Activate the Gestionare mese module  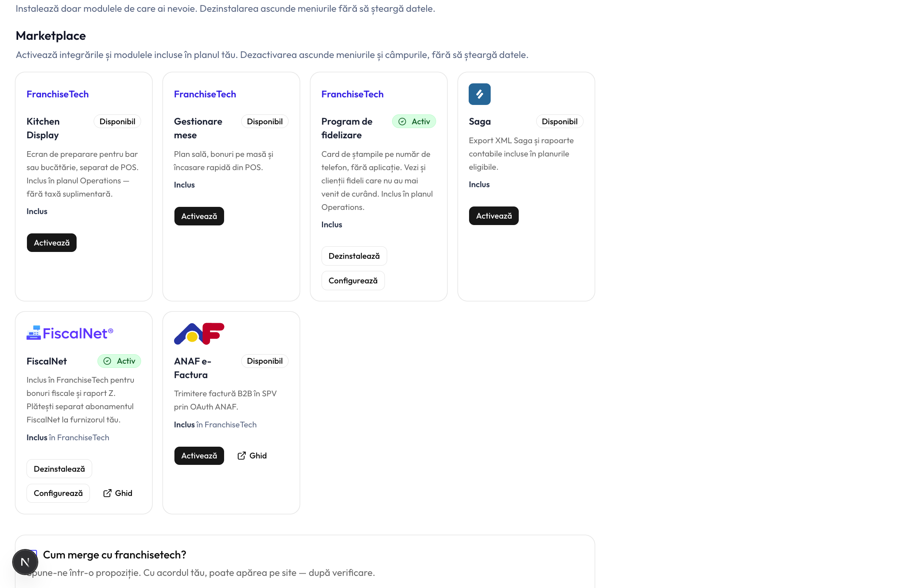(x=199, y=216)
